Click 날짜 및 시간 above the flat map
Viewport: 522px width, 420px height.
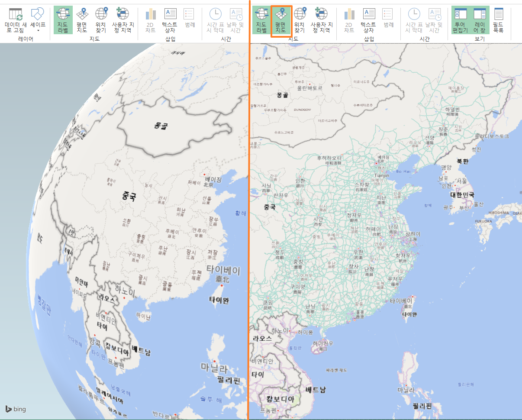(435, 20)
